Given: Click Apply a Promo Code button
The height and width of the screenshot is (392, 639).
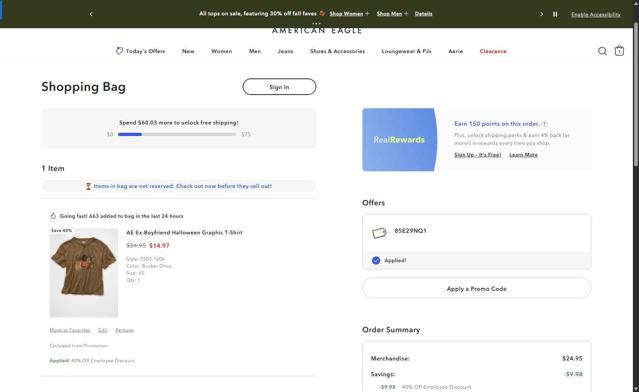Looking at the screenshot, I should pyautogui.click(x=476, y=288).
